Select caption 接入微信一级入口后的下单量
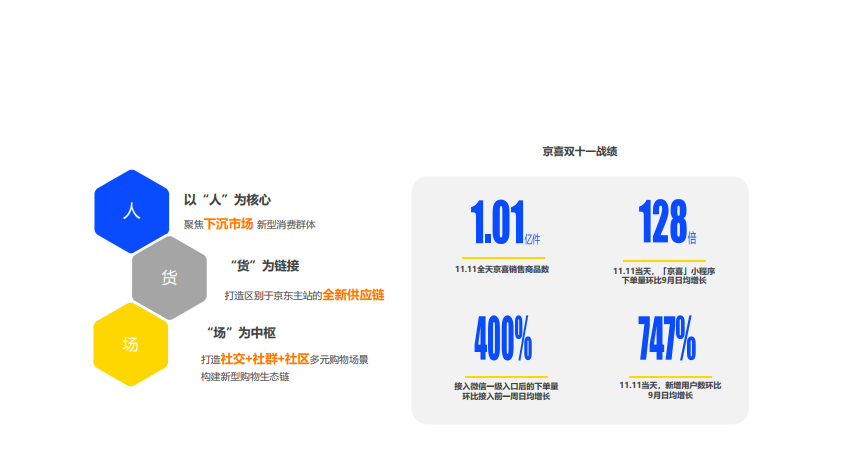 click(x=506, y=386)
